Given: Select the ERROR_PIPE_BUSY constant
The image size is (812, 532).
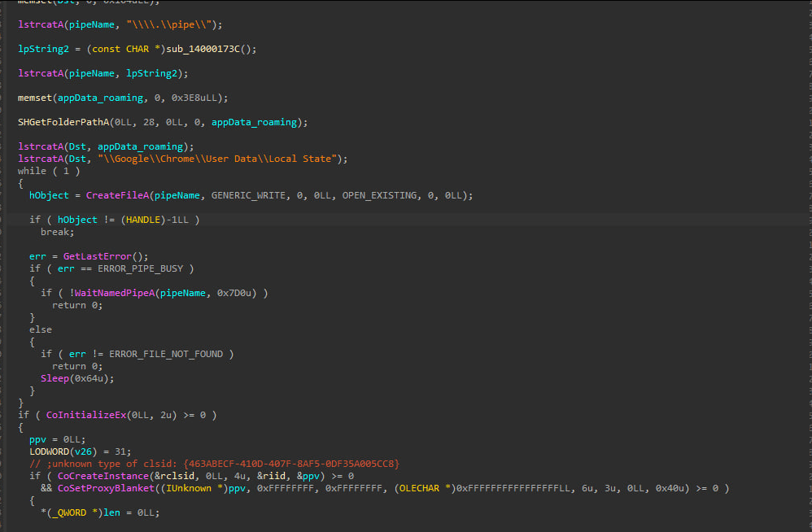Looking at the screenshot, I should point(140,268).
